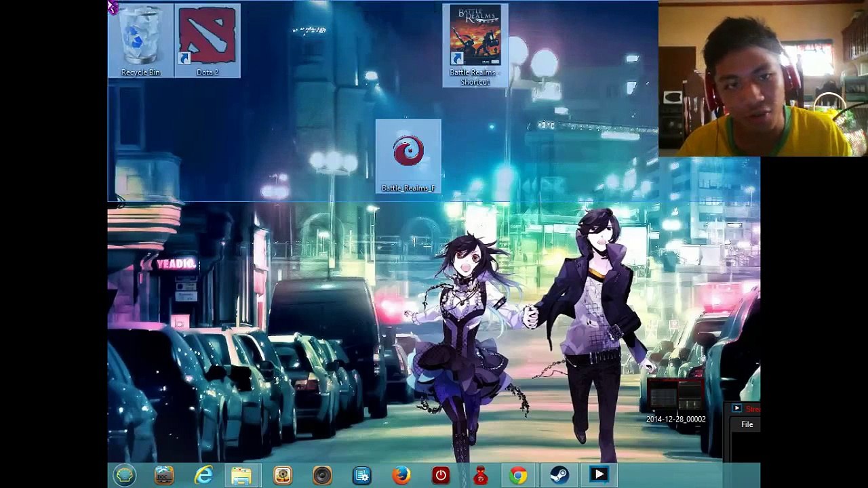Select the Battle Realms - Shortcut icon

coord(475,45)
